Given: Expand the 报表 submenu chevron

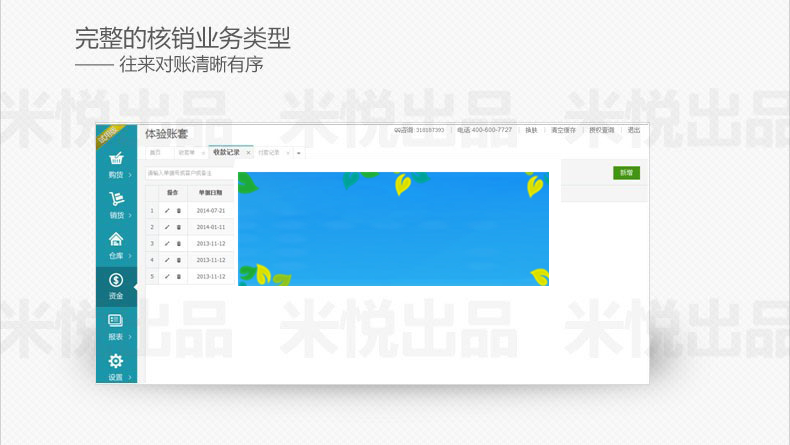Looking at the screenshot, I should [130, 337].
